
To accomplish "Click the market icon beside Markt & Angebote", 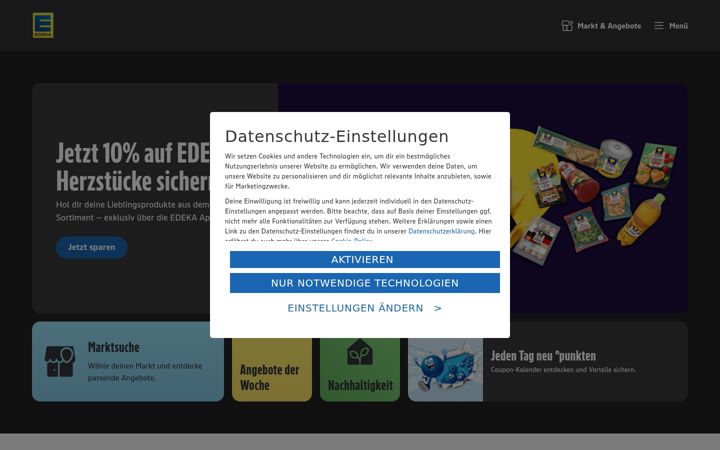I will click(567, 26).
